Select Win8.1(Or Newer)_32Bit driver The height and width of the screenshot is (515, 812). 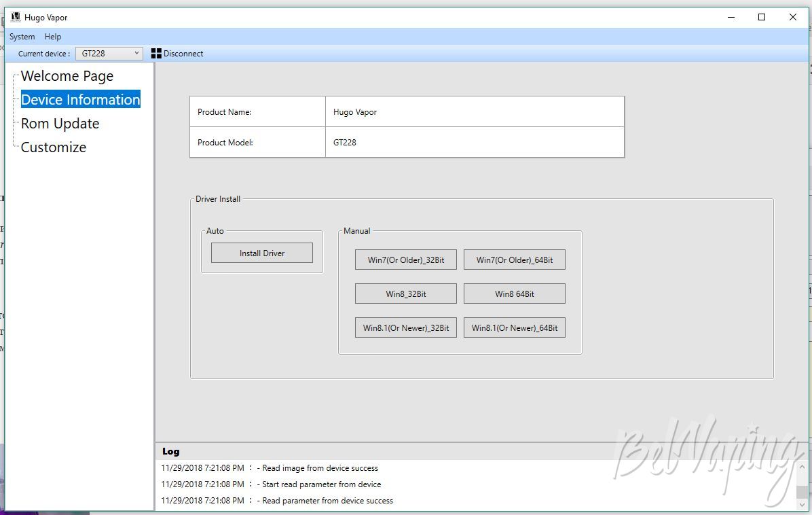[x=406, y=327]
